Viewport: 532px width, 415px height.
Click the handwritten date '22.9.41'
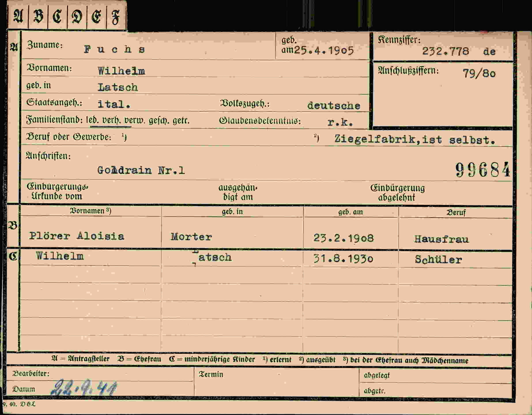(x=84, y=387)
